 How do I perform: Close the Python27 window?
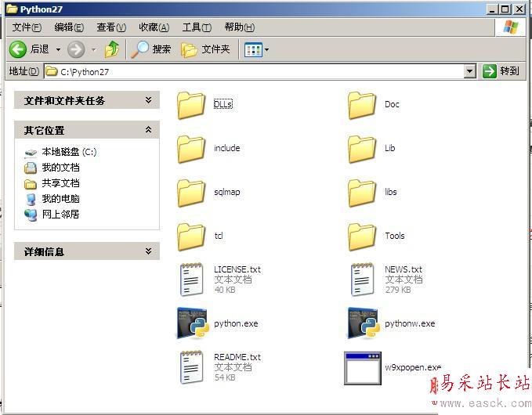tap(519, 9)
